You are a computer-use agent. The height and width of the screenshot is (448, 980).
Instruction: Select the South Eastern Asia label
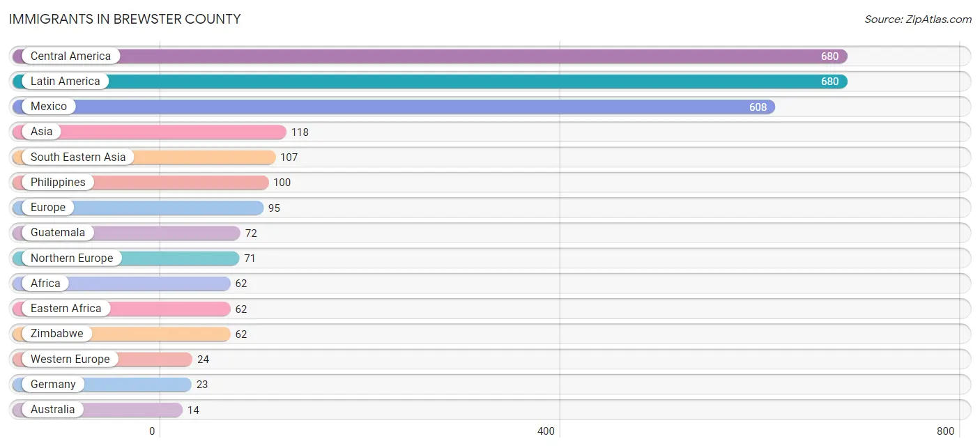(x=78, y=157)
